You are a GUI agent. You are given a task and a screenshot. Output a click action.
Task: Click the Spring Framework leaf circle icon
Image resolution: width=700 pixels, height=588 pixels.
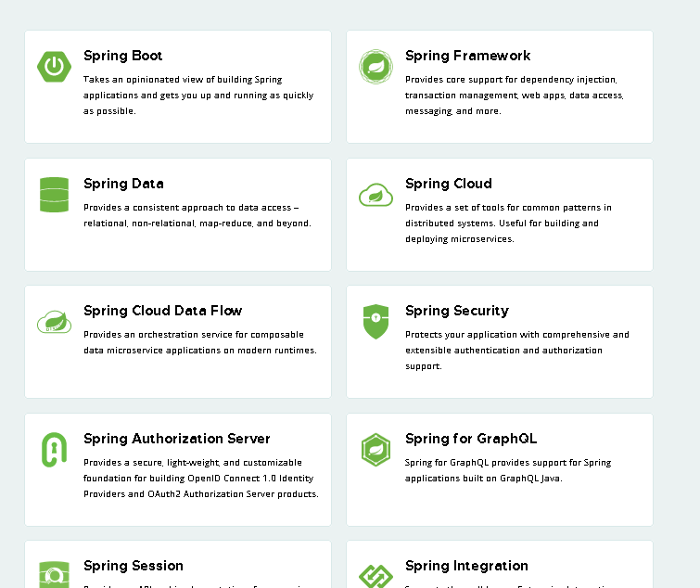click(x=375, y=67)
